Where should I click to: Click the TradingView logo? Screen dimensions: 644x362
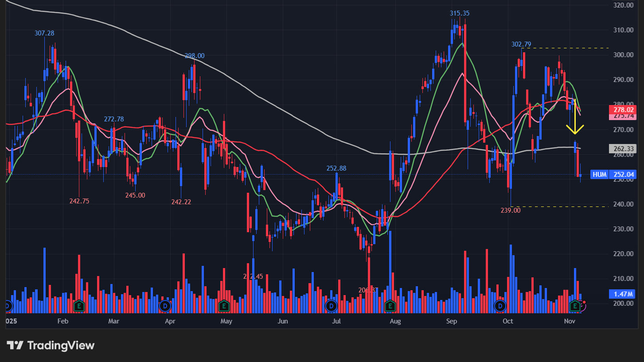[x=51, y=346]
